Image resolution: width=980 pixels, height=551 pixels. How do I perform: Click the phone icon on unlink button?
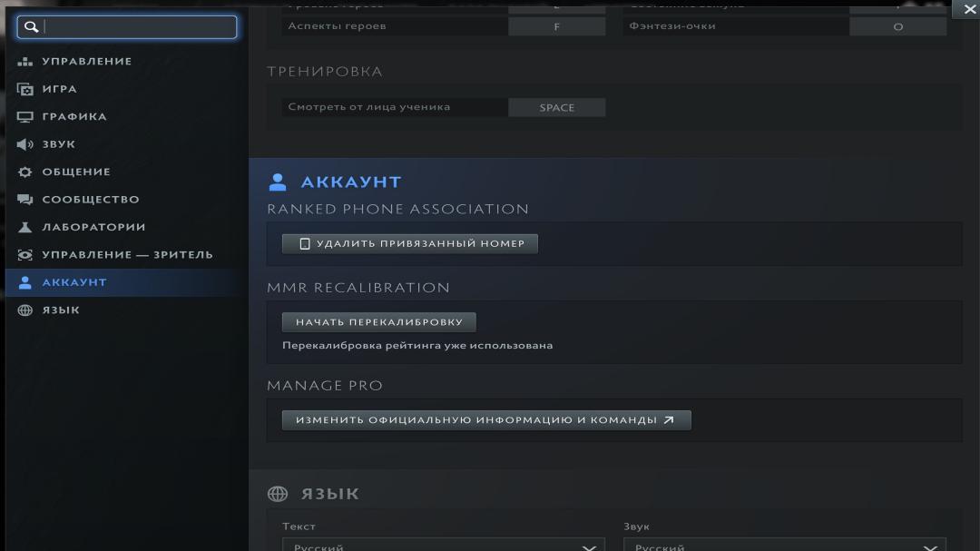(304, 244)
